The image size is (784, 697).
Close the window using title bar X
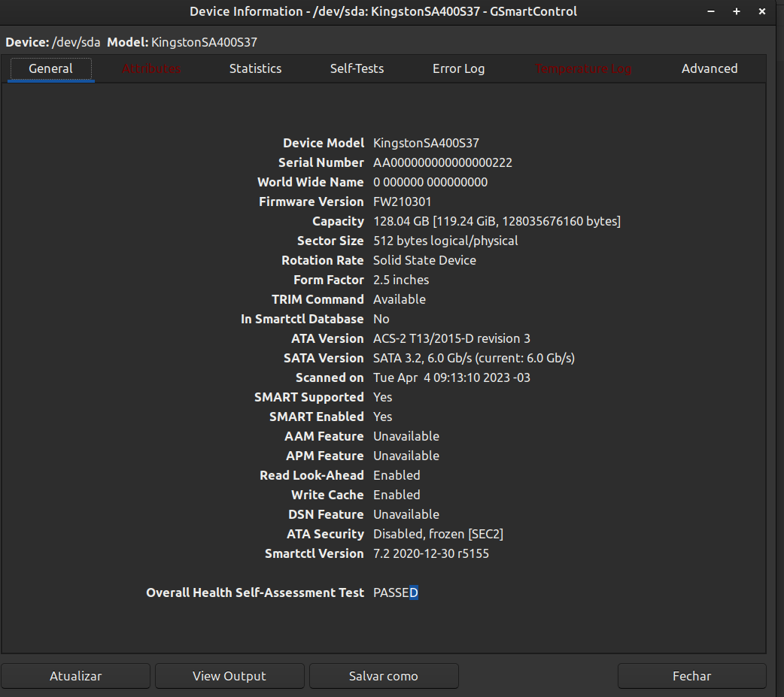pyautogui.click(x=762, y=11)
